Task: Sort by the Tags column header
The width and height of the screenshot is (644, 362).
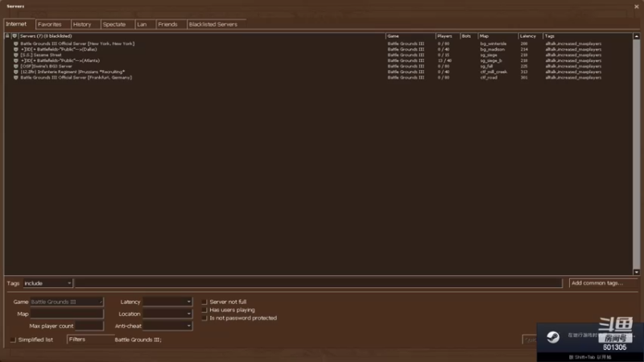Action: tap(588, 36)
